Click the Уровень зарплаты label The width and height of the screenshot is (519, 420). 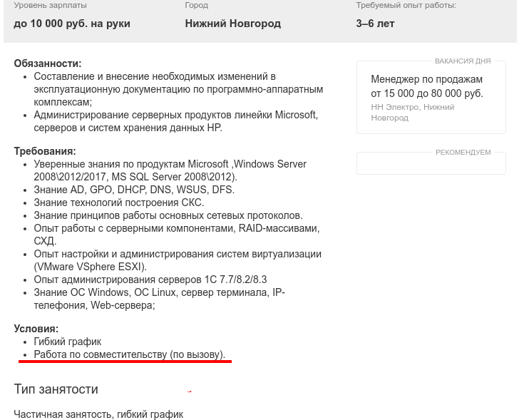[51, 5]
